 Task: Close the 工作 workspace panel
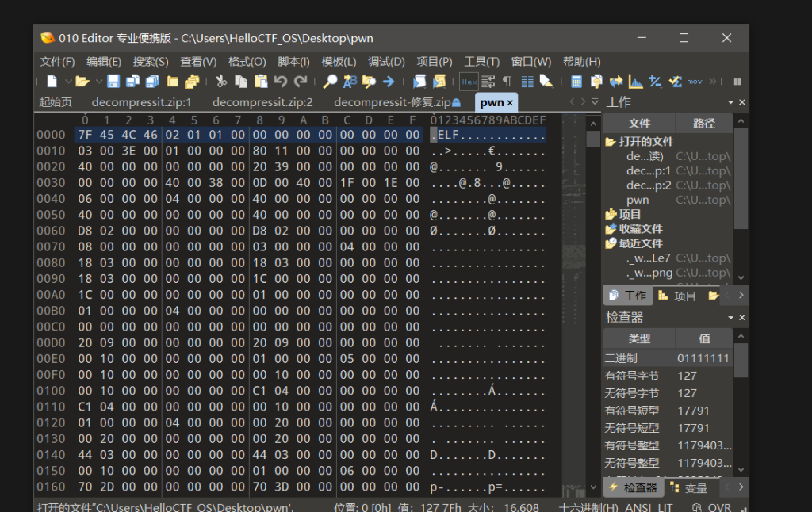pyautogui.click(x=742, y=102)
